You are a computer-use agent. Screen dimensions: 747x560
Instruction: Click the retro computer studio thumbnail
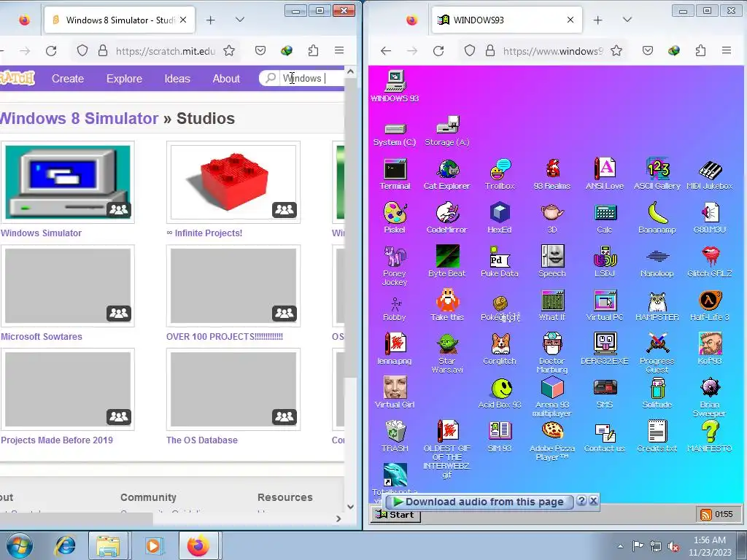68,182
